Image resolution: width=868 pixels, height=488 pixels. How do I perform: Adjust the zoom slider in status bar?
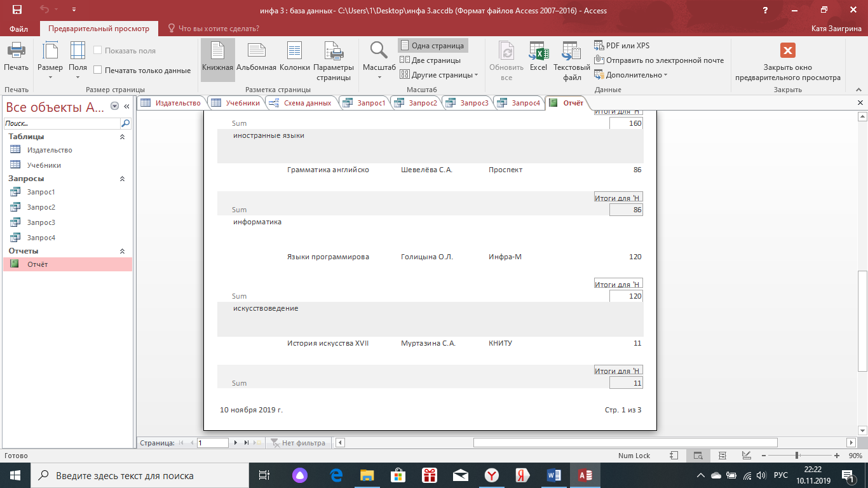tap(797, 456)
